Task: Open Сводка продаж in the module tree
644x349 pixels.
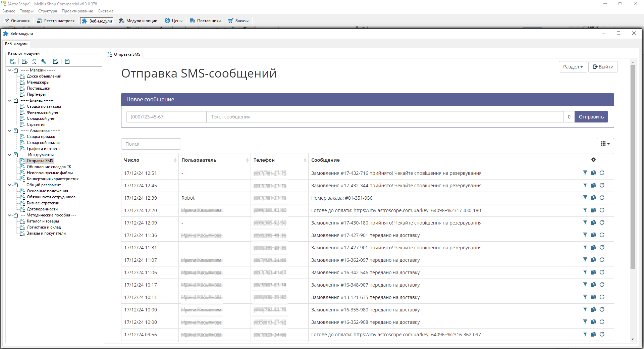Action: (41, 137)
